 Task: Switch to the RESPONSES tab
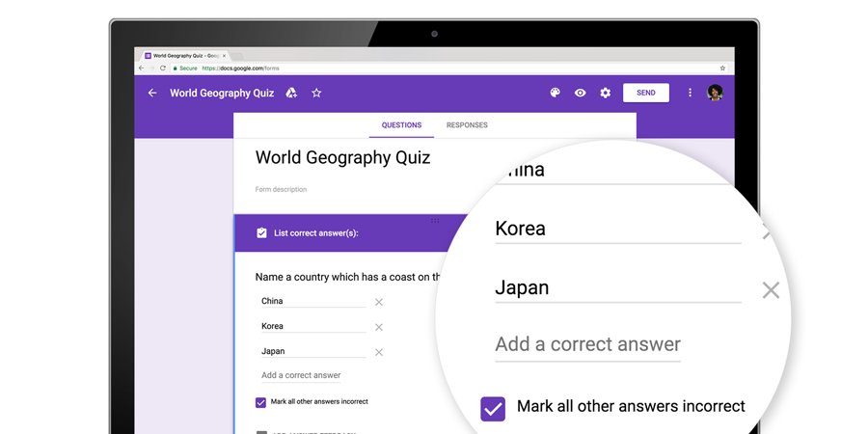point(467,125)
